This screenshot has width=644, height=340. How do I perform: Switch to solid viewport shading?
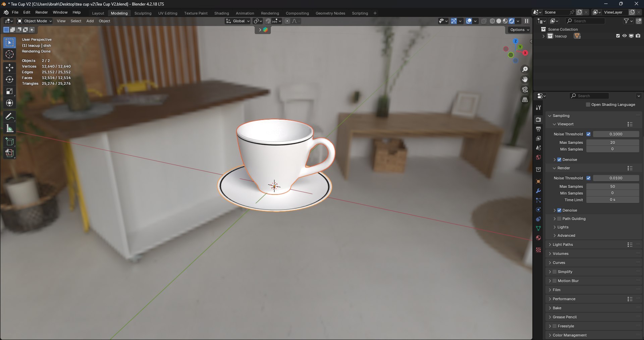tap(499, 21)
